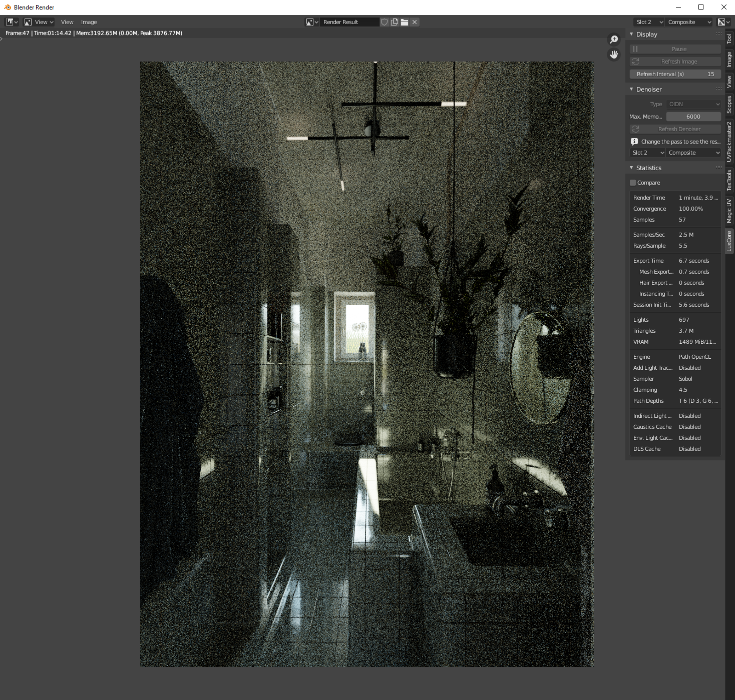The height and width of the screenshot is (700, 735).
Task: Enable the Compare checkbox in Statistics
Action: pyautogui.click(x=633, y=183)
